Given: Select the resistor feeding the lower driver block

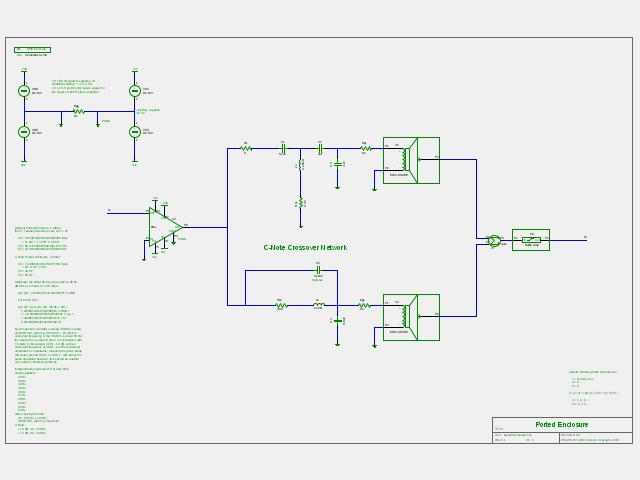Looking at the screenshot, I should coord(364,305).
